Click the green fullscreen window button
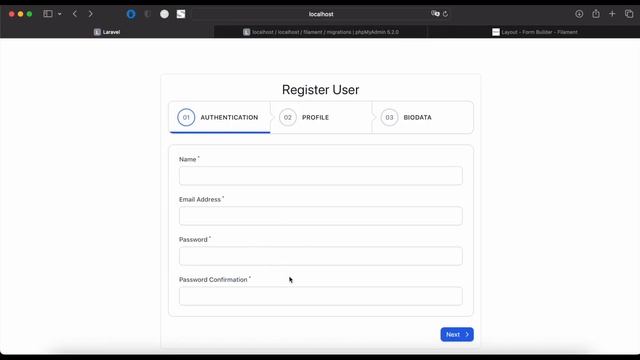Screen dimensions: 640x360 (29, 14)
